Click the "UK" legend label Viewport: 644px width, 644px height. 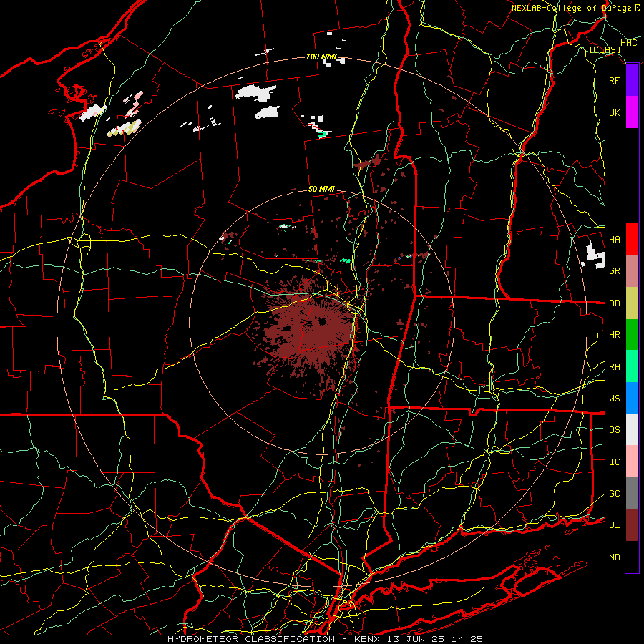click(x=614, y=112)
